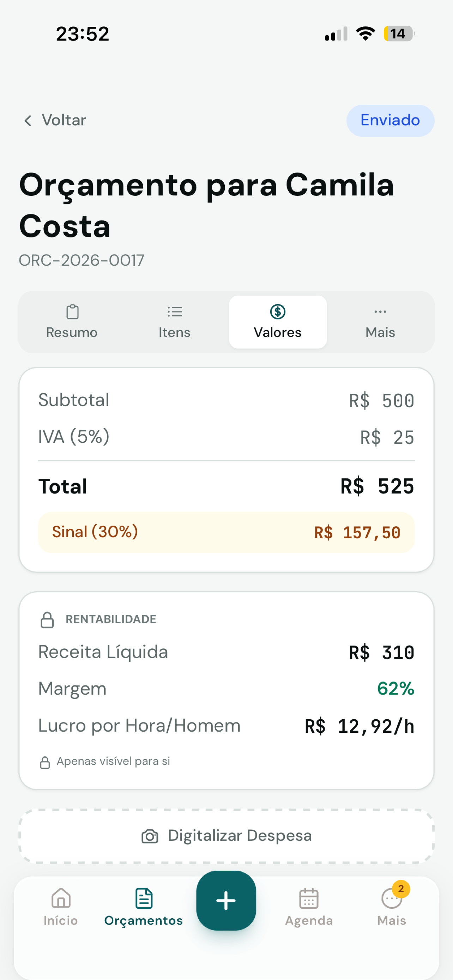Viewport: 453px width, 980px height.
Task: Click the Enviado status badge
Action: pyautogui.click(x=390, y=121)
